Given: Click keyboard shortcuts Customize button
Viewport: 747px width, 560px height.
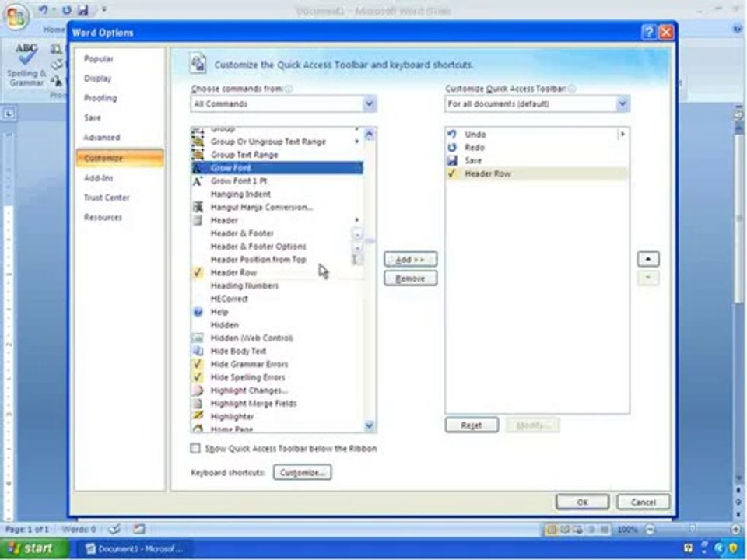Looking at the screenshot, I should (303, 472).
